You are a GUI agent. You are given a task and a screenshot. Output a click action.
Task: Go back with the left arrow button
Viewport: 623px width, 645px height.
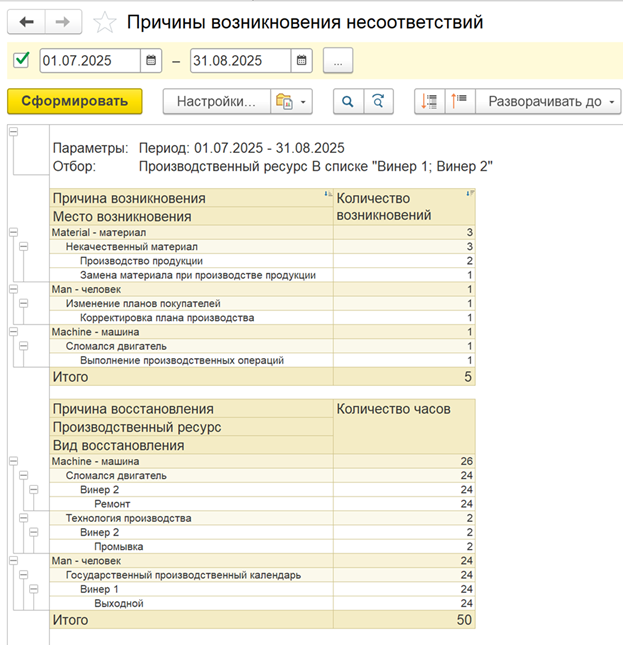pos(26,22)
